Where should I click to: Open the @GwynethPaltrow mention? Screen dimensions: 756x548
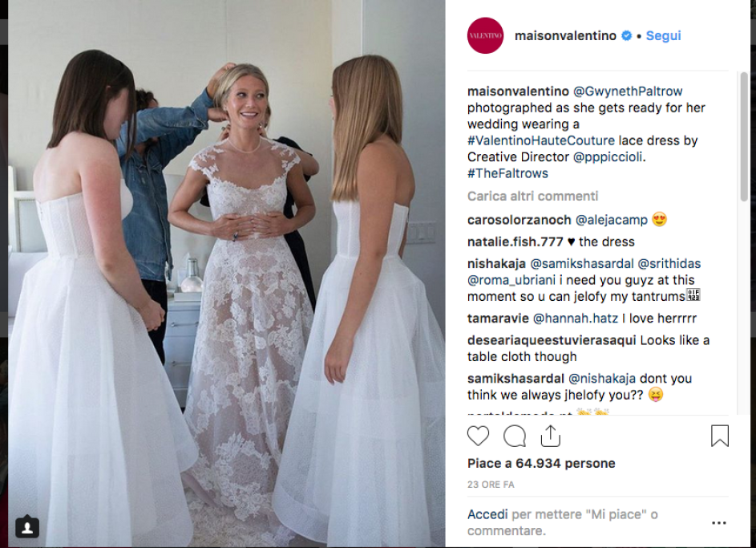[x=627, y=91]
